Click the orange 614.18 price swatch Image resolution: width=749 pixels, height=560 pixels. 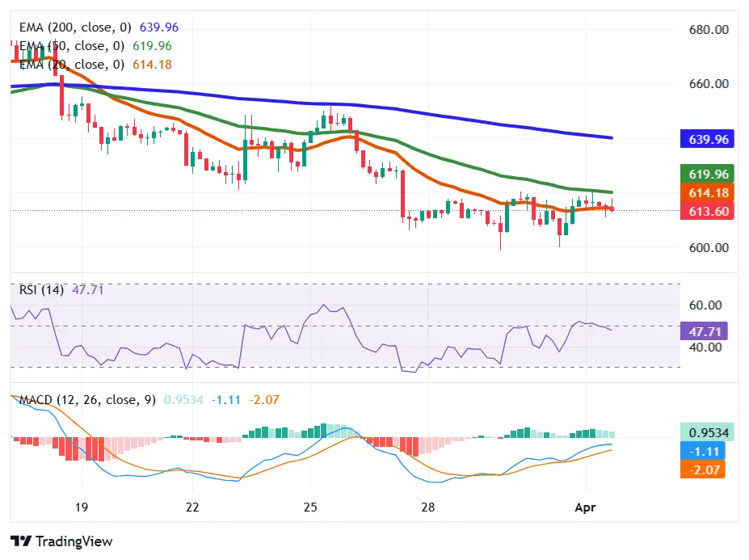pos(706,193)
